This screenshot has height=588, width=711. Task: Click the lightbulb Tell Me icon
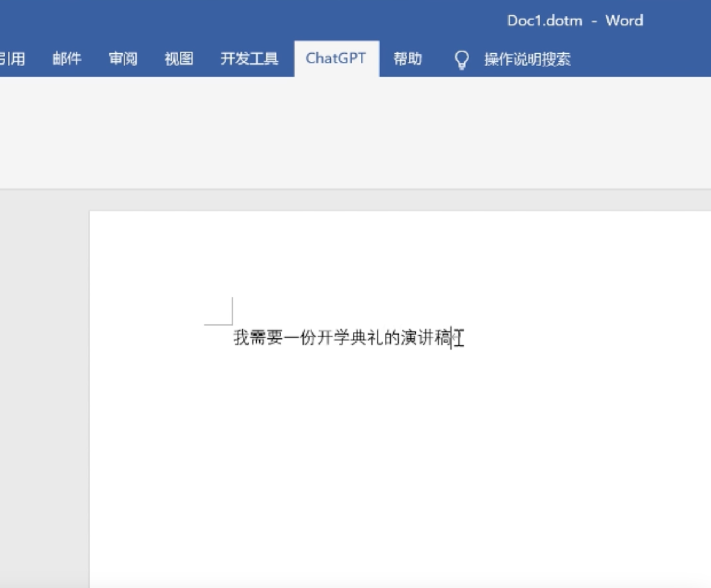(x=462, y=60)
